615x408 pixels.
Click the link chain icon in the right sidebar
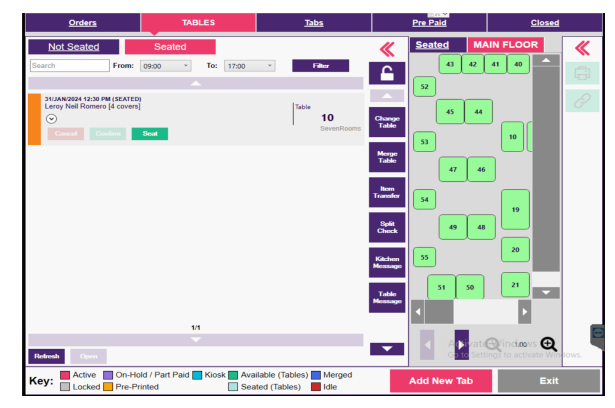coord(579,99)
